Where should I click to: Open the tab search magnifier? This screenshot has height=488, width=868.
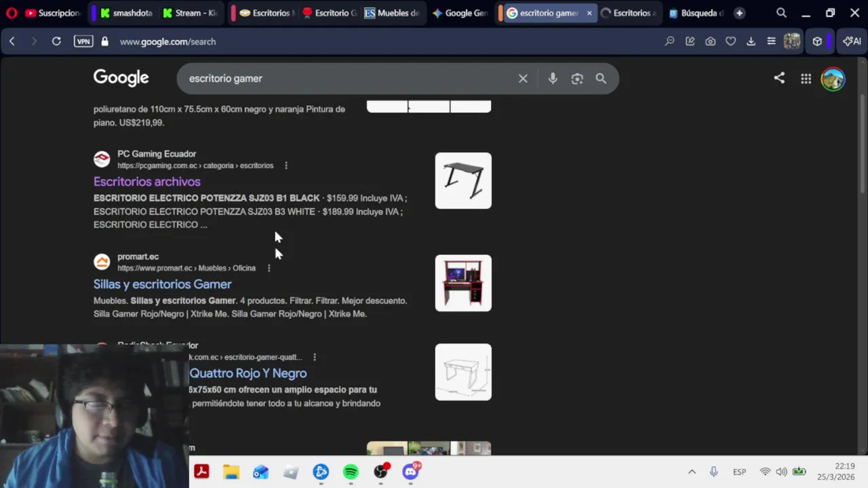[x=781, y=13]
